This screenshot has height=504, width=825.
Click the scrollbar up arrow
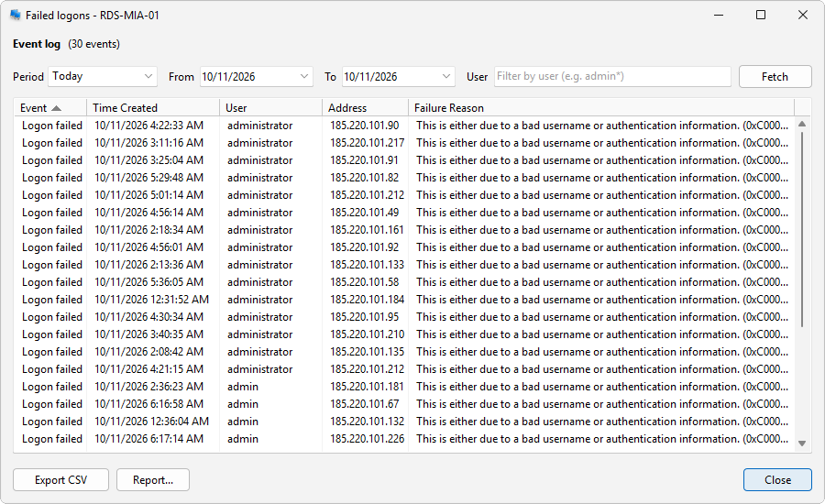pos(802,124)
